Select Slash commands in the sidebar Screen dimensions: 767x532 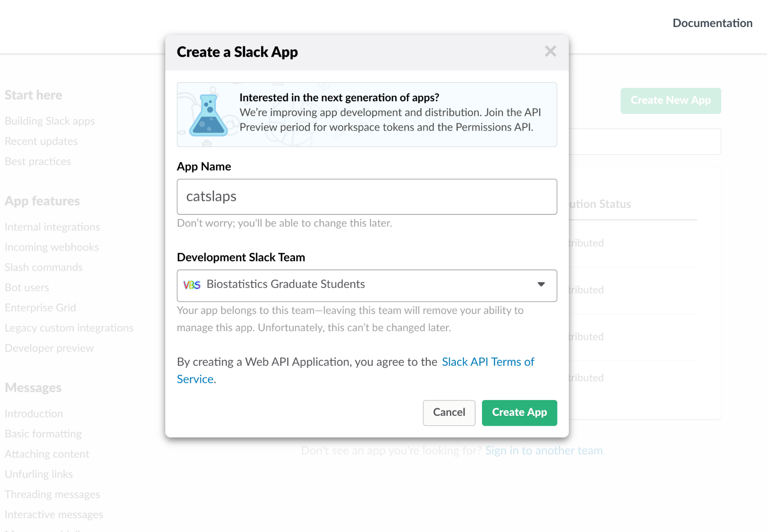44,268
